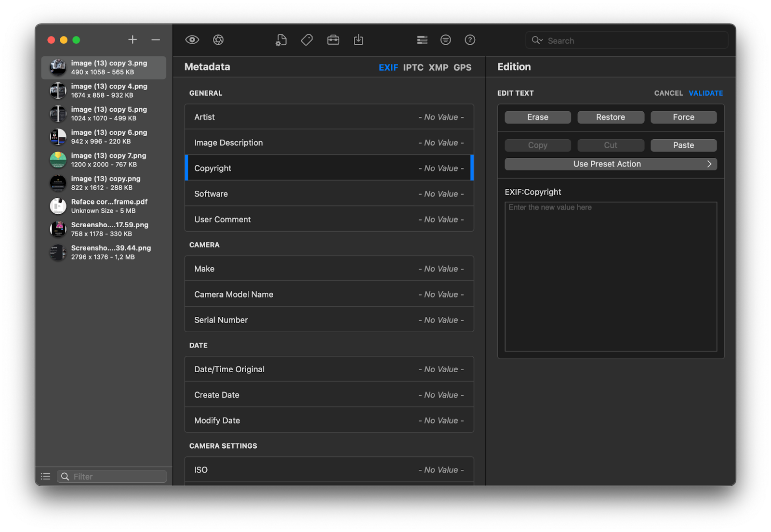Click inside the Search field
771x532 pixels.
pos(626,40)
